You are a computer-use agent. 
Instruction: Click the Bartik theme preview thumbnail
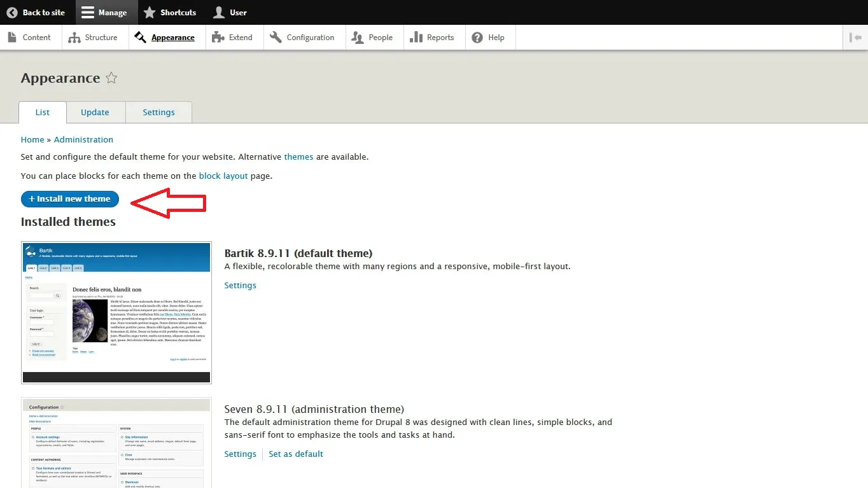(x=116, y=312)
